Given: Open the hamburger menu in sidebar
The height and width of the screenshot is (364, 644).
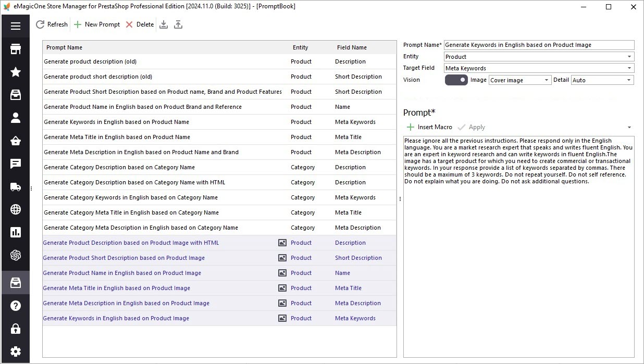Looking at the screenshot, I should click(x=15, y=26).
